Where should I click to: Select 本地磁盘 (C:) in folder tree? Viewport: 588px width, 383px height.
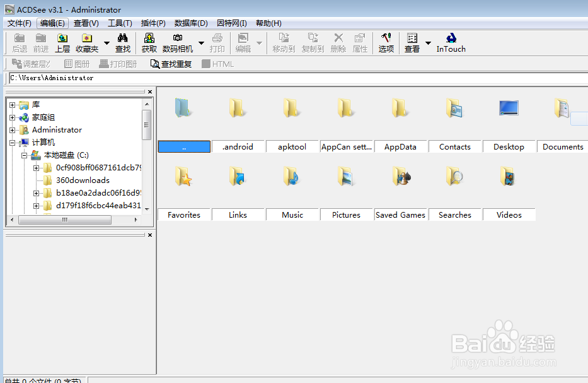pyautogui.click(x=66, y=155)
